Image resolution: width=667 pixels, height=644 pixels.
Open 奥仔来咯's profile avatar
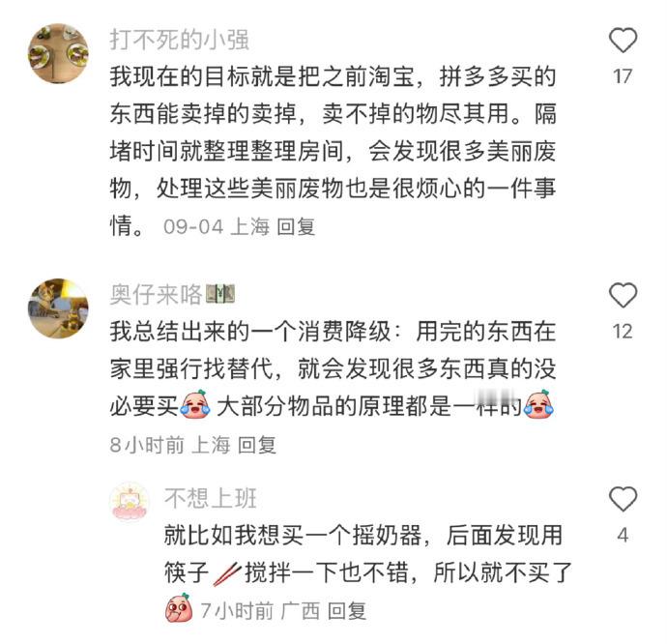58,308
